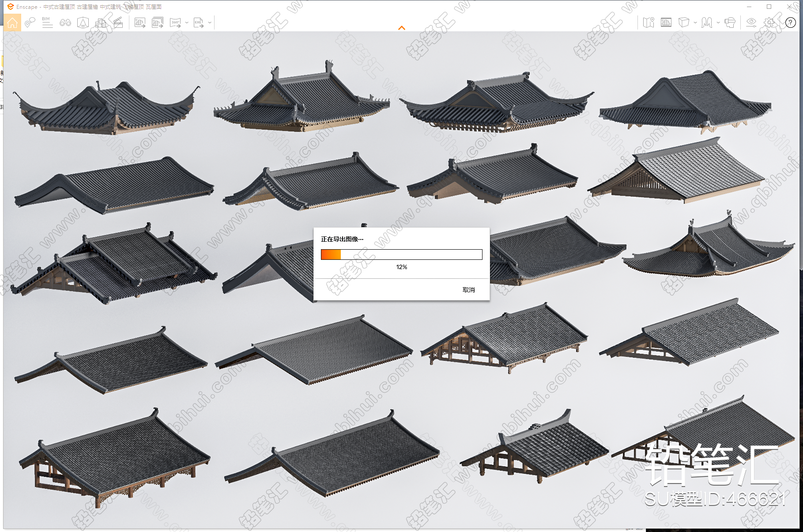The height and width of the screenshot is (532, 803).
Task: Expand the navigation mode dropdown arrow
Action: click(x=718, y=22)
